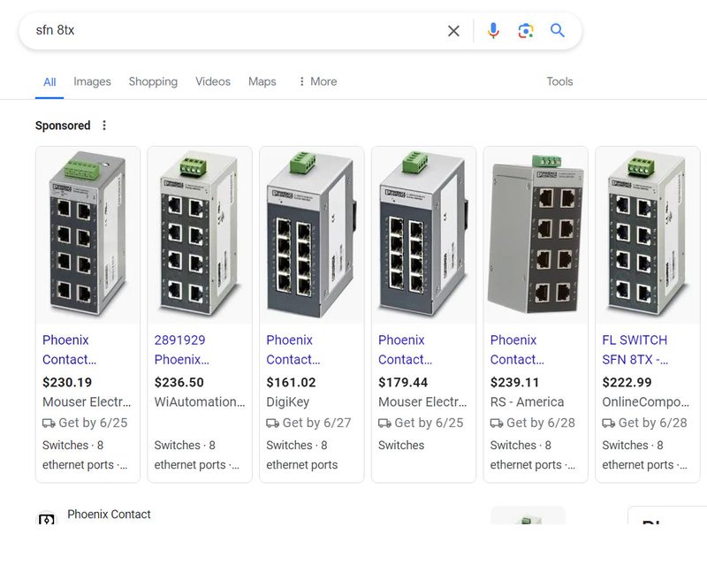Viewport: 707px width, 588px height.
Task: Open the Videos tab
Action: (213, 81)
